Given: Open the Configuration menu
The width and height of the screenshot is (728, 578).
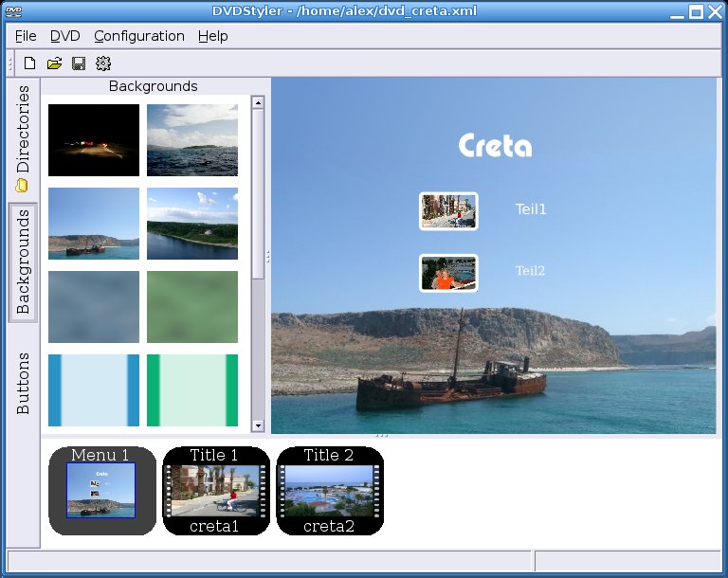Looking at the screenshot, I should 139,36.
